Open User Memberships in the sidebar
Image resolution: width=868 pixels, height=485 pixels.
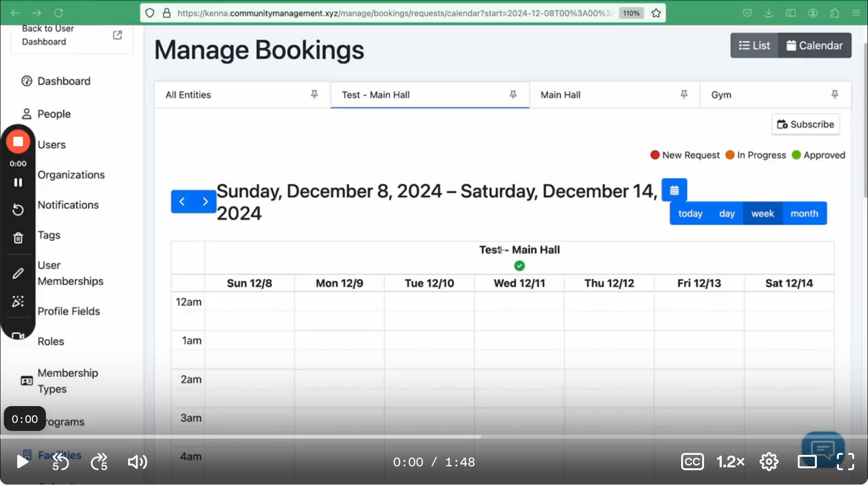[x=71, y=273]
